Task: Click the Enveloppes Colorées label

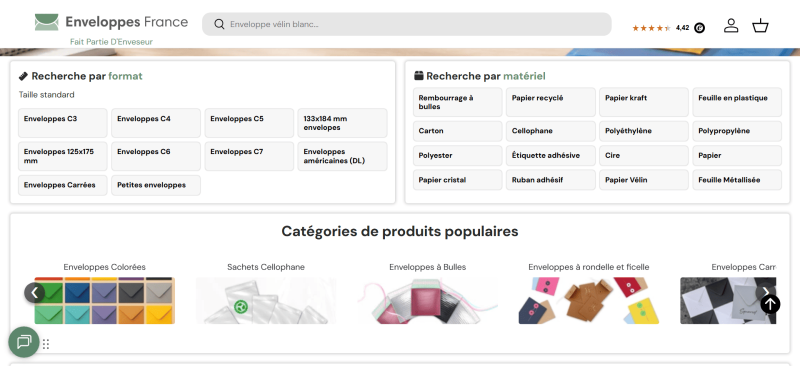Action: 105,267
